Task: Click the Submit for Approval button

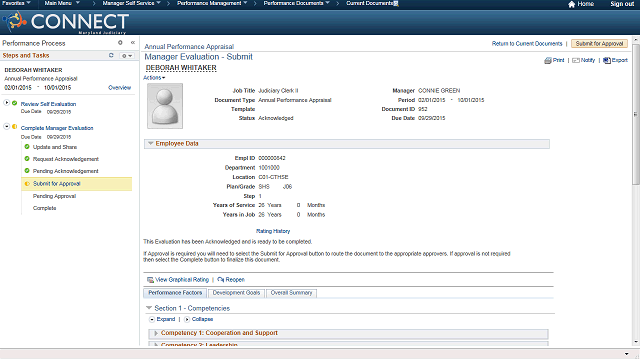Action: click(x=599, y=44)
